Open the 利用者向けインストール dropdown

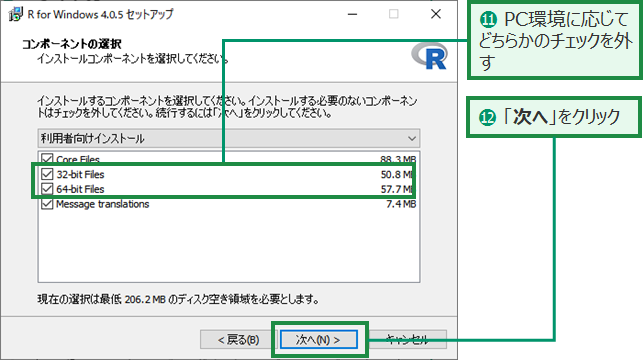coord(229,138)
